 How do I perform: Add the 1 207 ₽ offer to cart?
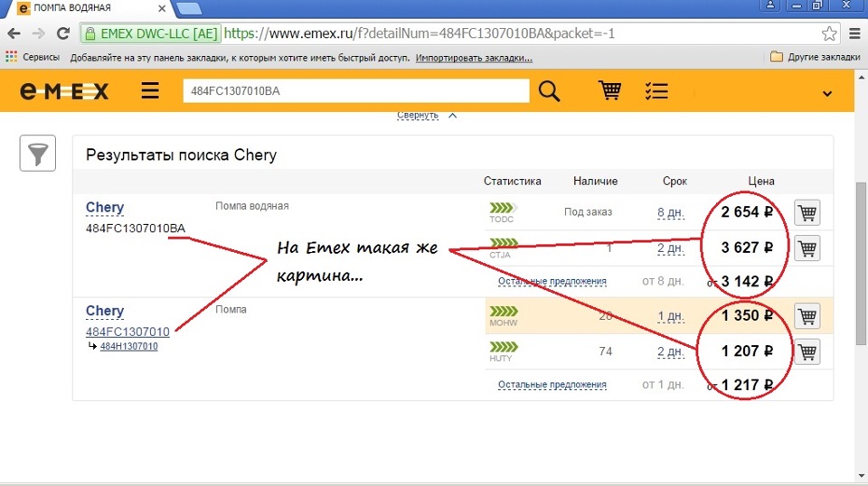tap(807, 351)
